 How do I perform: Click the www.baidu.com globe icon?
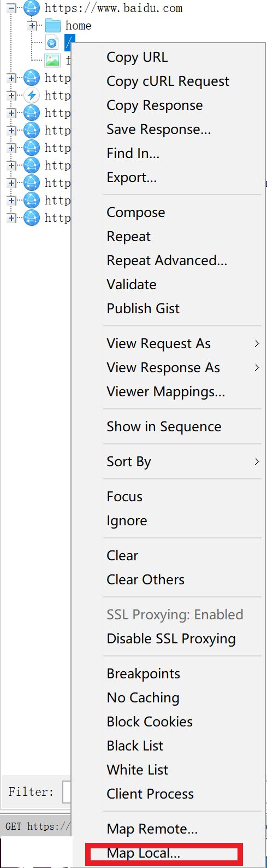(32, 8)
